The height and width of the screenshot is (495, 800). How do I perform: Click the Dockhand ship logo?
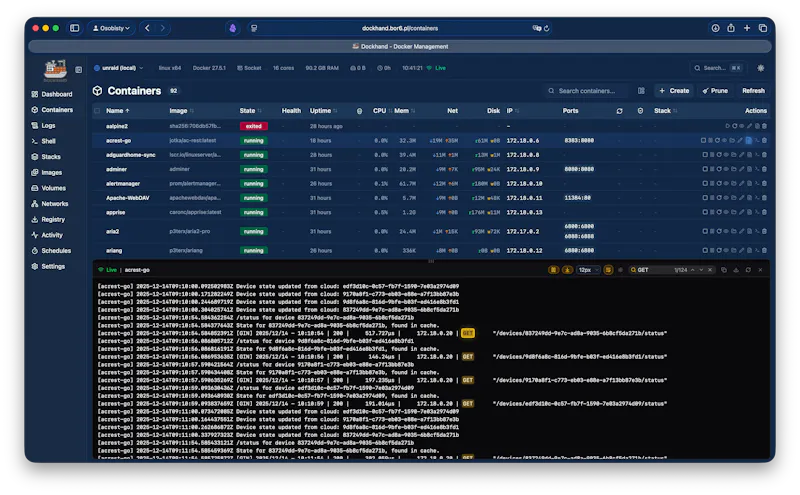[55, 70]
